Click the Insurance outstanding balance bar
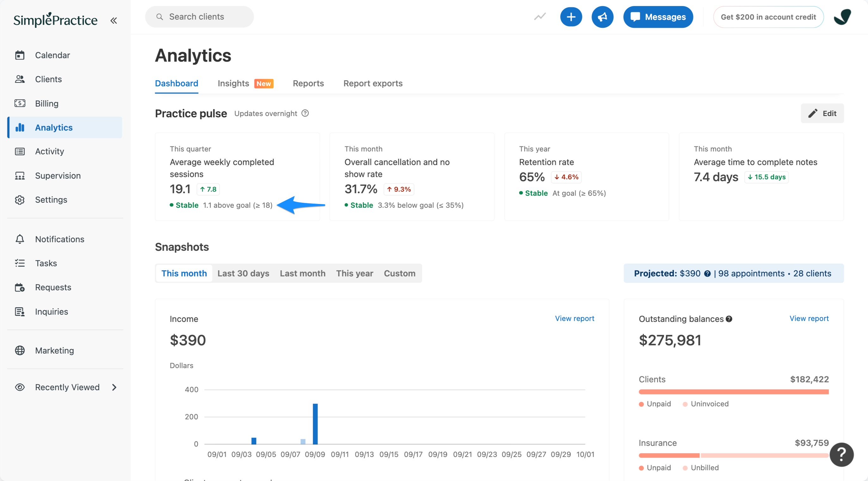Viewport: 868px width, 481px height. 733,455
